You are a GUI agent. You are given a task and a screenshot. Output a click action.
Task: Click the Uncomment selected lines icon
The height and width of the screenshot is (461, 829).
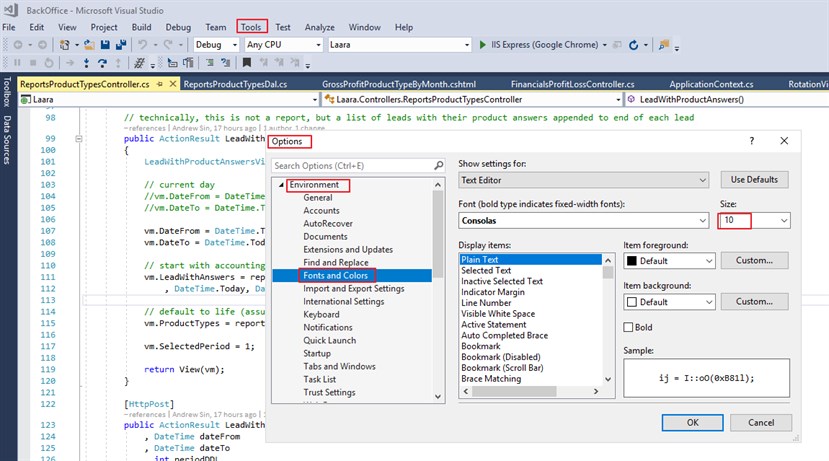(x=226, y=63)
